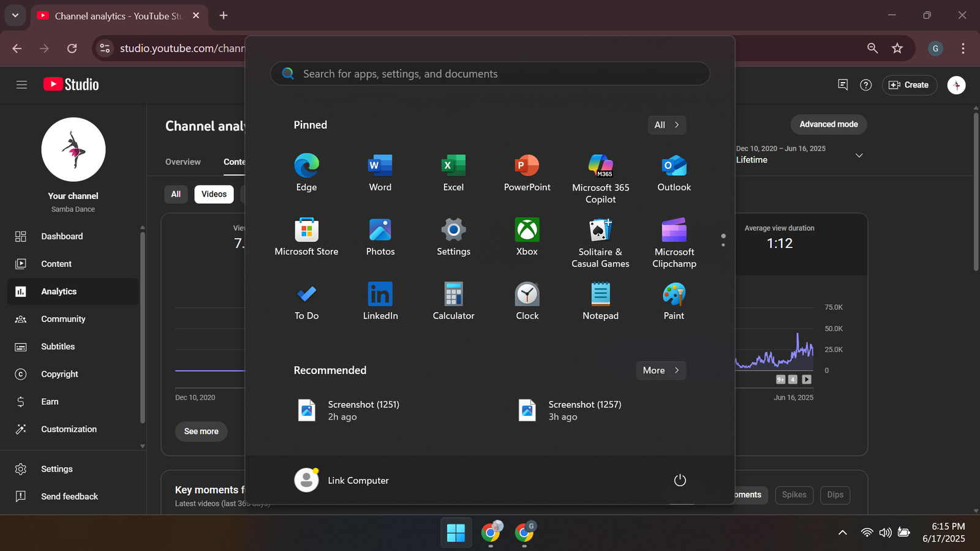Image resolution: width=980 pixels, height=551 pixels.
Task: Open Earn in Studio sidebar
Action: coord(73,402)
